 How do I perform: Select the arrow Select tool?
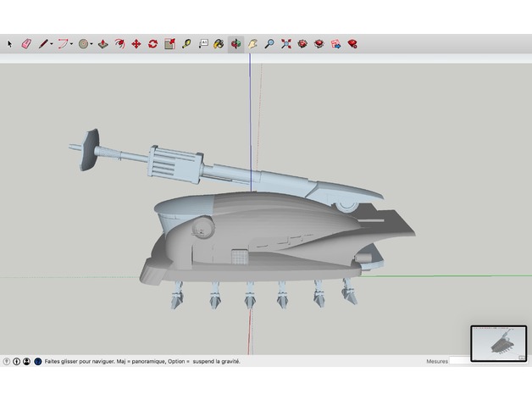coord(10,43)
